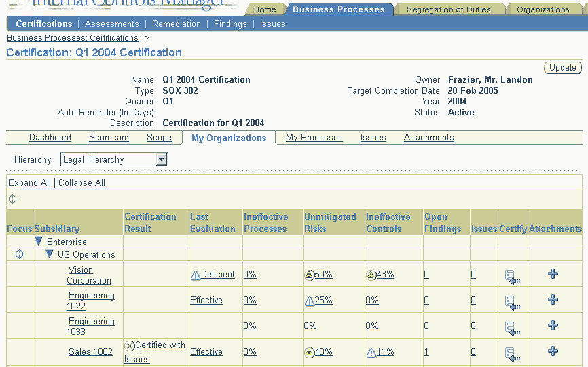
Task: Go to the Certifications subtab
Action: tap(44, 24)
